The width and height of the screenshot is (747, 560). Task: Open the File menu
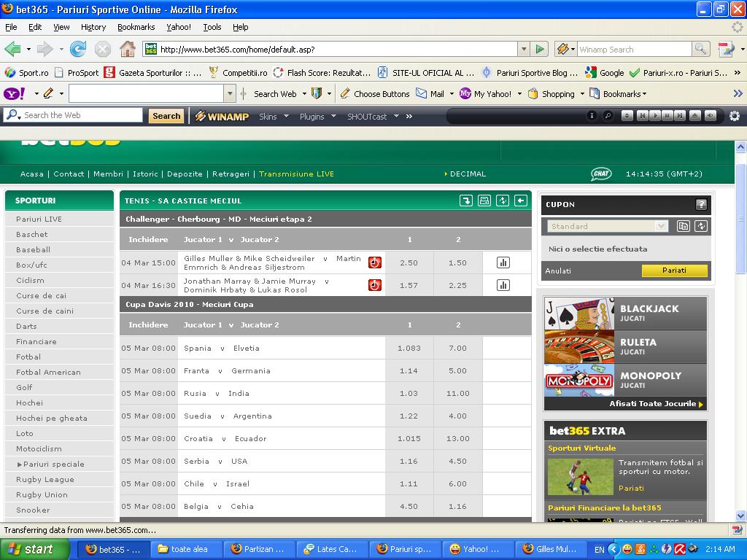(x=11, y=27)
